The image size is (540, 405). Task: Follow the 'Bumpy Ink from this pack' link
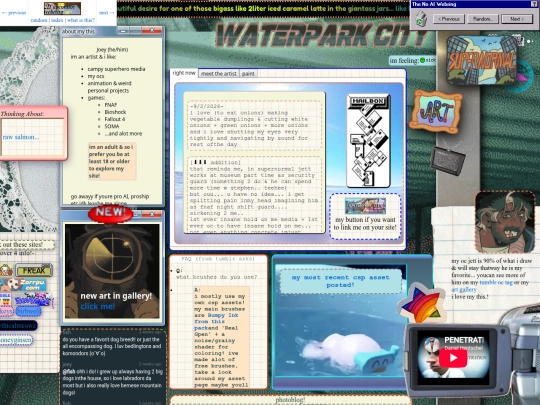(x=216, y=322)
